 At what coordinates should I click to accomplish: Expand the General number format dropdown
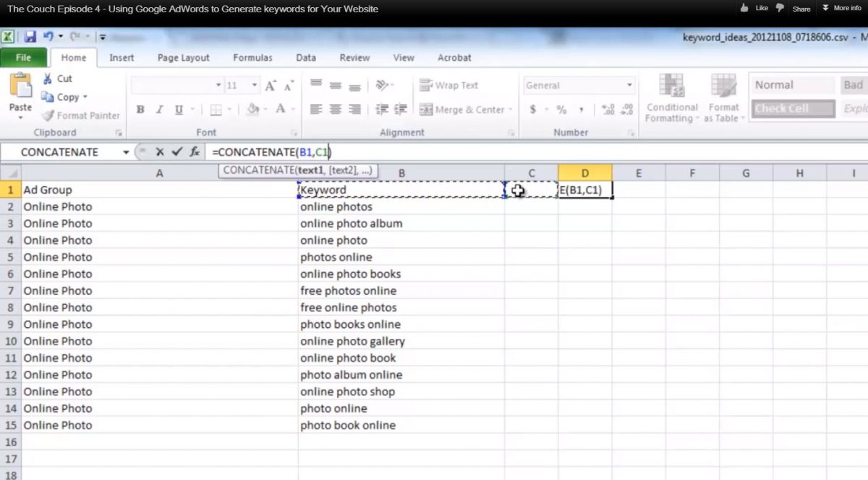(x=629, y=85)
